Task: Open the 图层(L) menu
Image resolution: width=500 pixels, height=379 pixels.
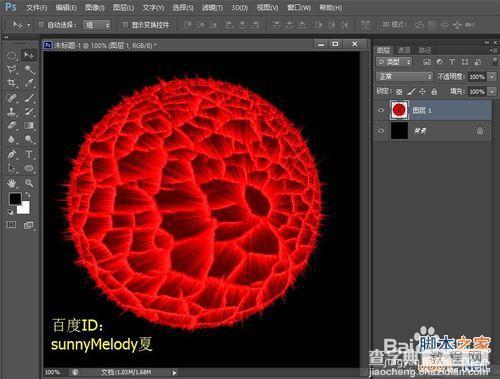Action: coord(123,7)
